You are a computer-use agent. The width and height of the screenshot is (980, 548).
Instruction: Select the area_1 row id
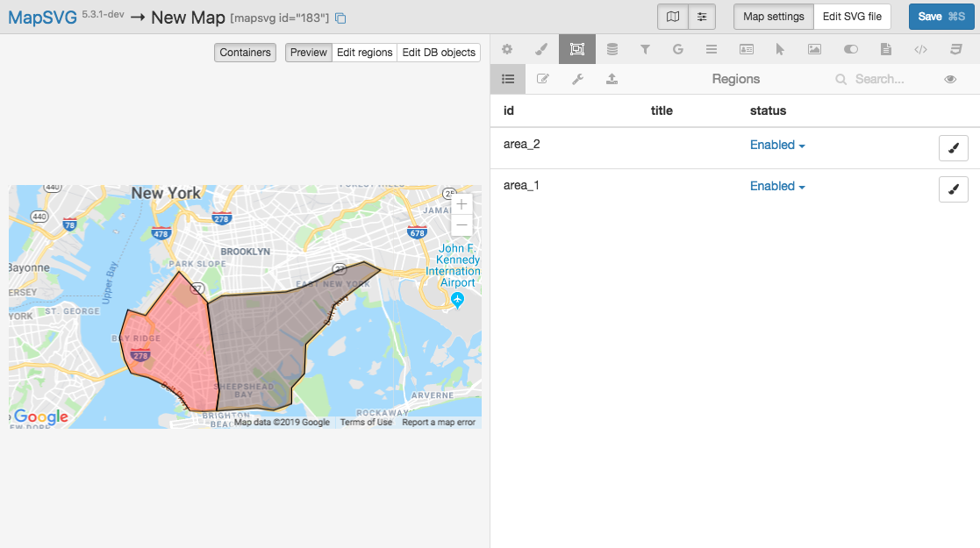click(x=521, y=186)
